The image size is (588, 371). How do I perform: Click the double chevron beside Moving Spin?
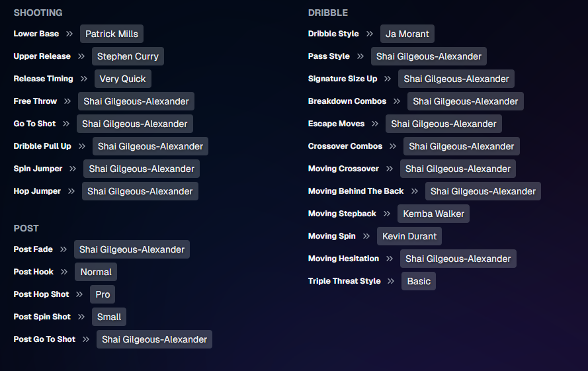[366, 236]
